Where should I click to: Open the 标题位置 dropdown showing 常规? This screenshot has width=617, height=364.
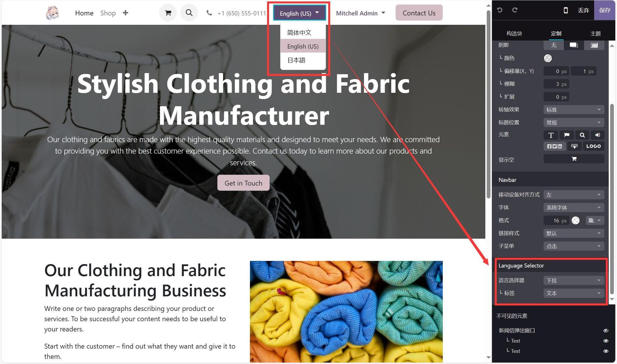(x=574, y=123)
